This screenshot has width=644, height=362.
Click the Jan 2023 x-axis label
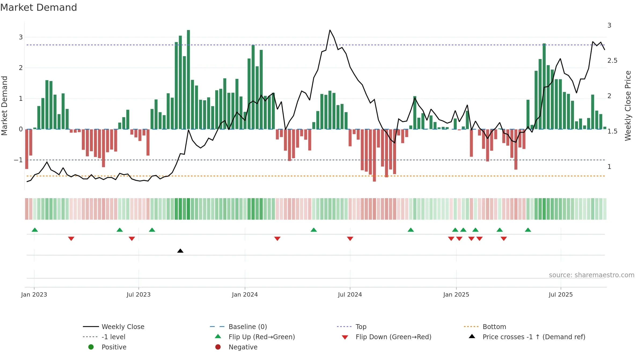coord(34,294)
